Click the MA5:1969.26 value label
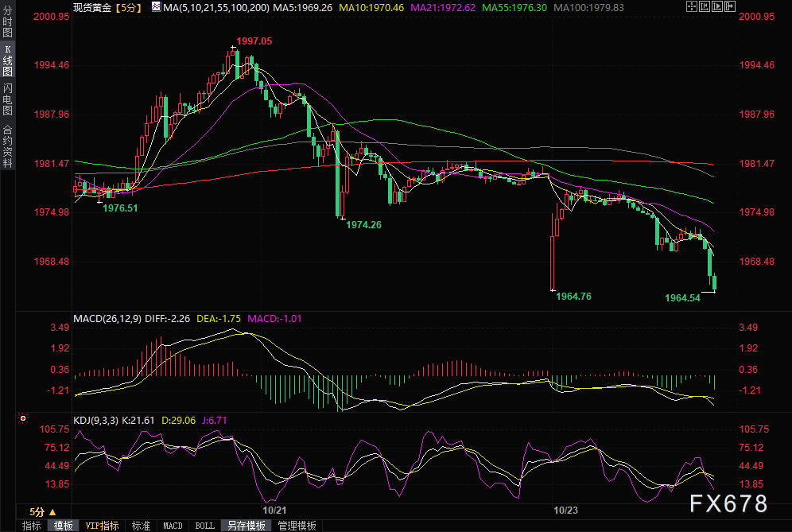 (x=302, y=8)
